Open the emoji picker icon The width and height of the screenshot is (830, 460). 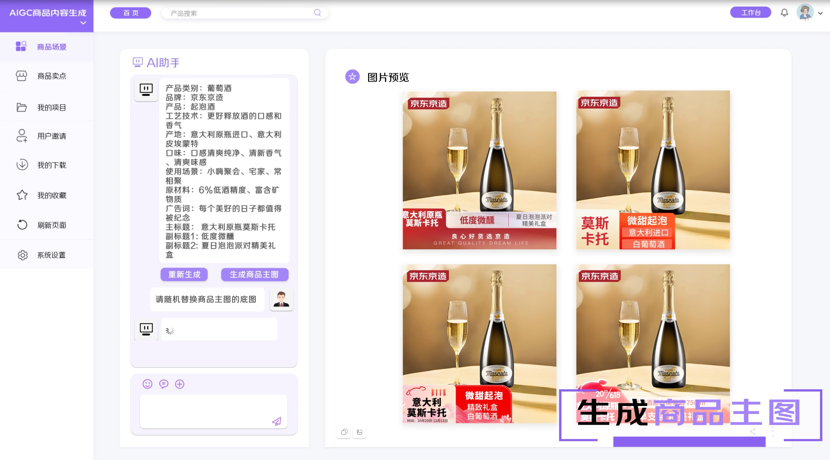point(147,384)
